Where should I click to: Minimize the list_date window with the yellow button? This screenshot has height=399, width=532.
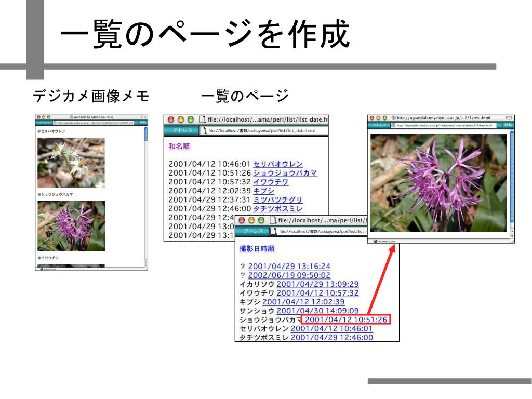pos(181,119)
